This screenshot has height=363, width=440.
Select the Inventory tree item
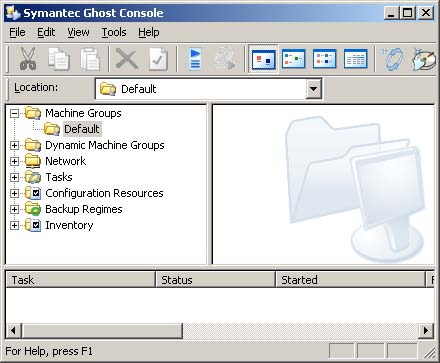click(69, 225)
